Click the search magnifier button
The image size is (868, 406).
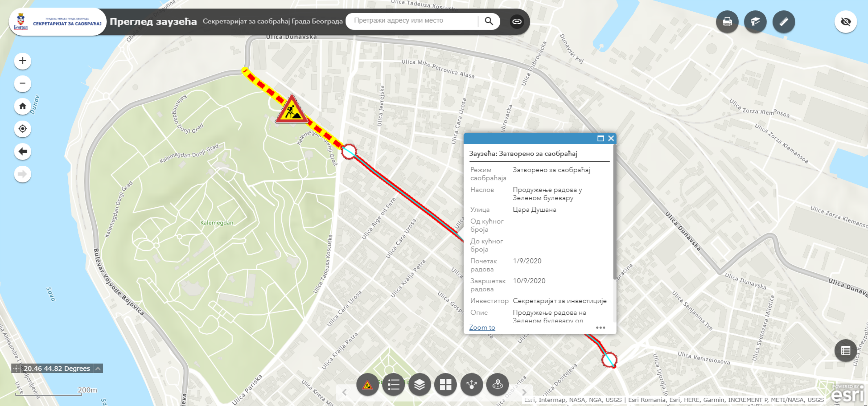point(489,21)
